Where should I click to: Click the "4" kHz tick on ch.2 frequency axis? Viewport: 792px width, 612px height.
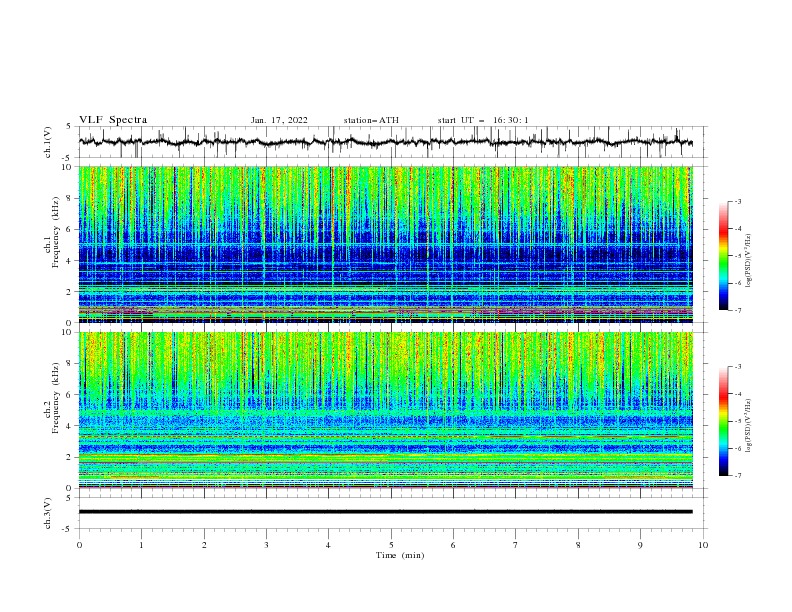(71, 426)
